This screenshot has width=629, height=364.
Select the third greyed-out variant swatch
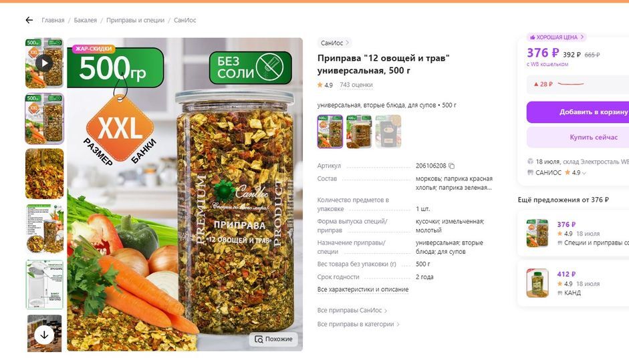[388, 132]
